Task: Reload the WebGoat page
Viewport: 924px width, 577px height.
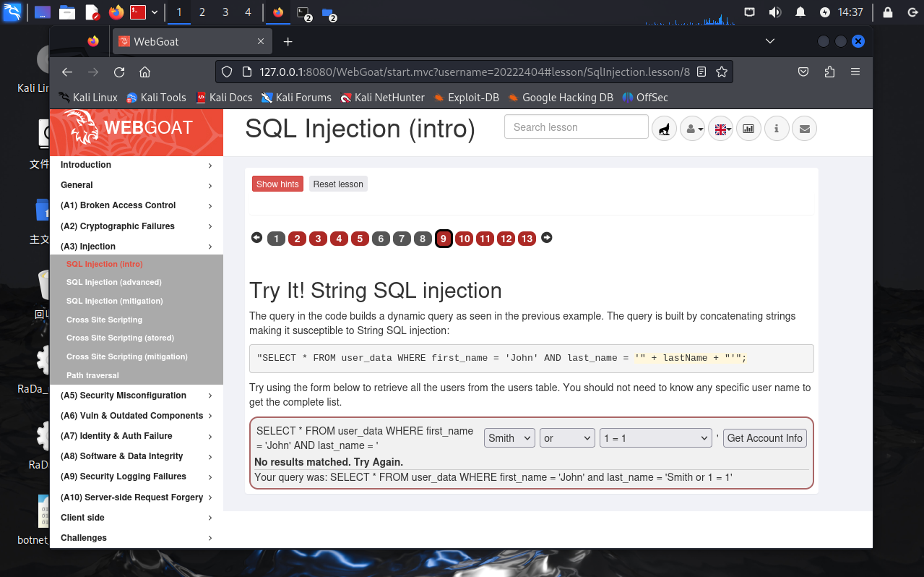Action: pyautogui.click(x=119, y=72)
